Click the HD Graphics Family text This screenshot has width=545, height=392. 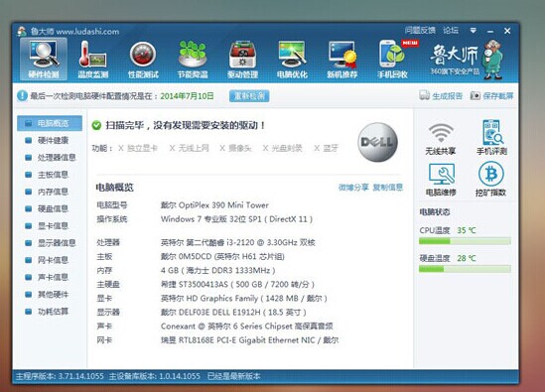pyautogui.click(x=243, y=298)
